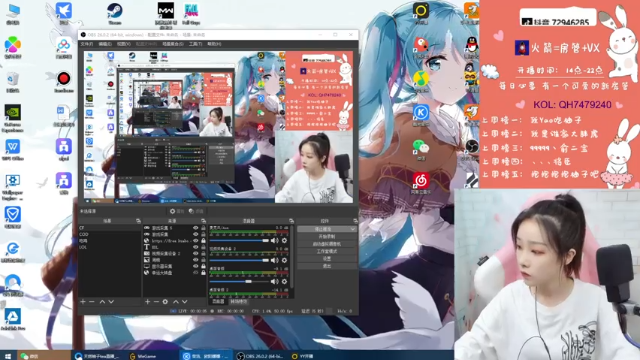Pop out the 控件 Controls dock panel
Viewport: 640px width, 360px height.
point(355,221)
